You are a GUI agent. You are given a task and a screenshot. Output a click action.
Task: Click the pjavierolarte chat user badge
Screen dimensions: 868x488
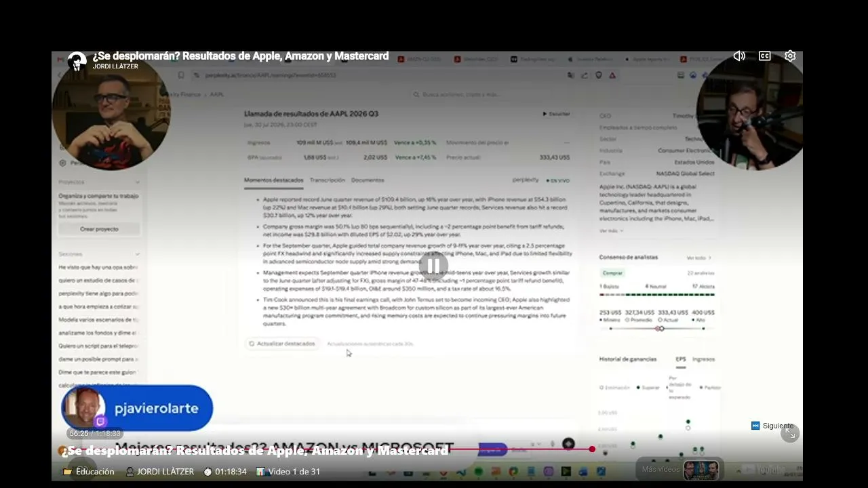137,408
